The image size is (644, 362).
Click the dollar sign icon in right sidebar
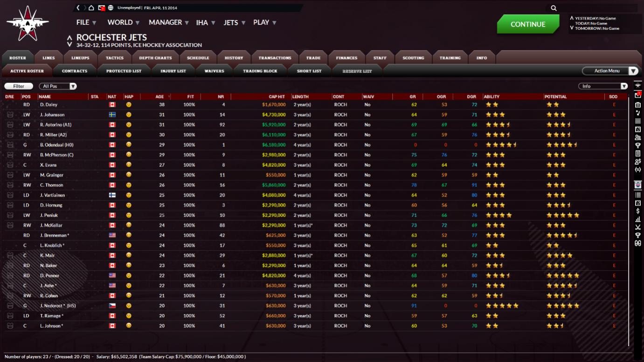click(x=637, y=211)
